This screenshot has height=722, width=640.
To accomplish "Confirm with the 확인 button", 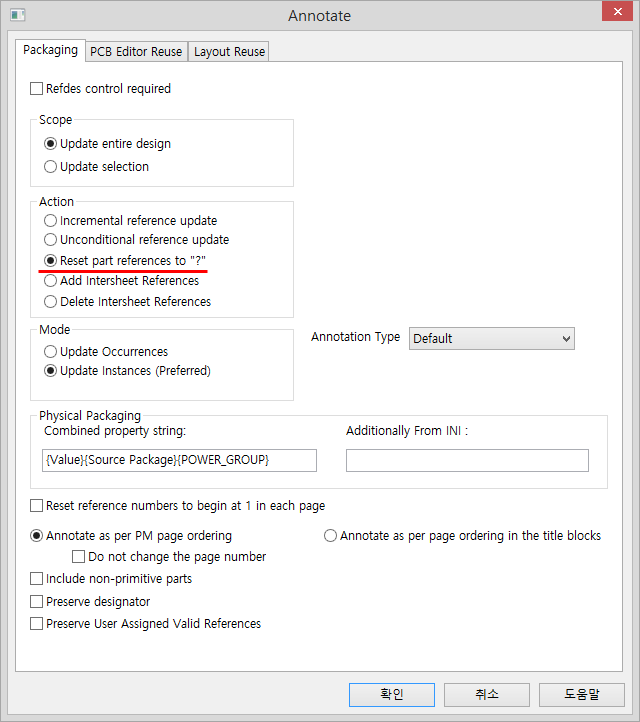I will point(392,694).
